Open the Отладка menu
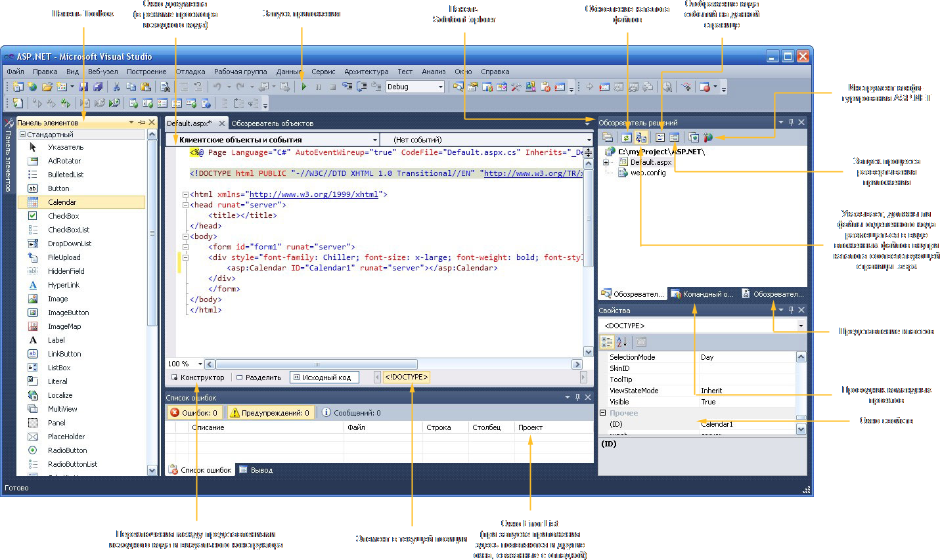940x560 pixels. 190,72
